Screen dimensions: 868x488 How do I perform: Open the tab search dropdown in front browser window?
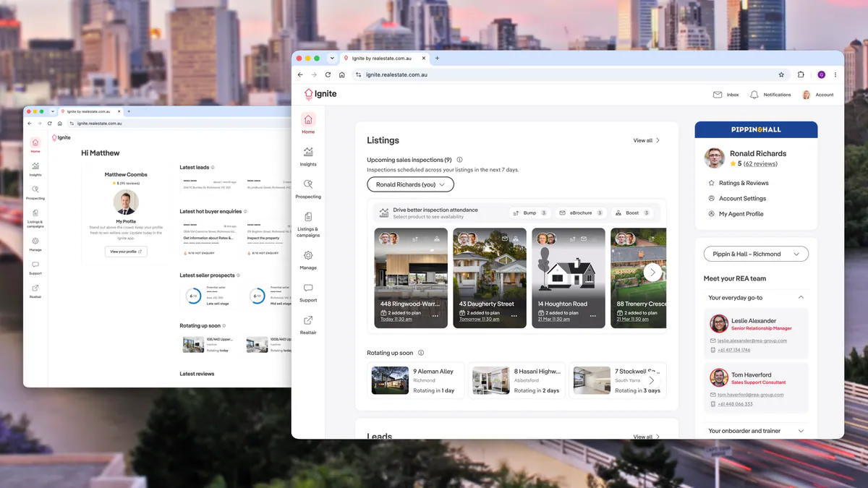[x=332, y=58]
